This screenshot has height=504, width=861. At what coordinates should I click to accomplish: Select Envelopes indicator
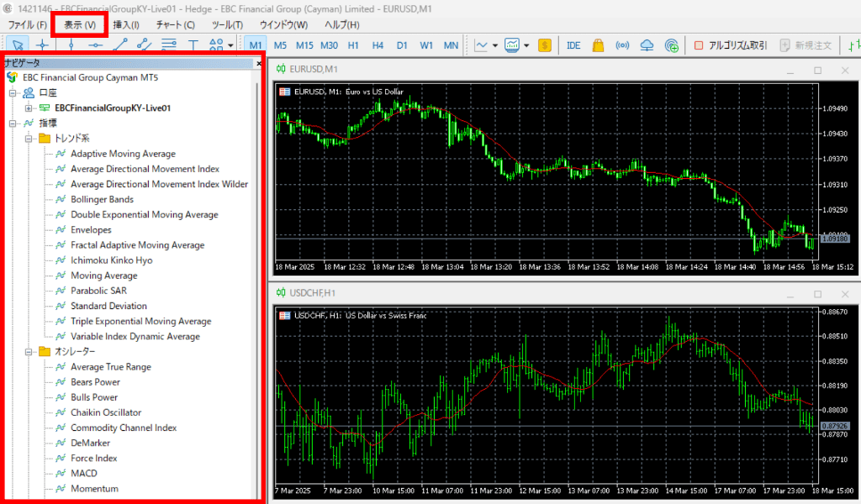91,230
